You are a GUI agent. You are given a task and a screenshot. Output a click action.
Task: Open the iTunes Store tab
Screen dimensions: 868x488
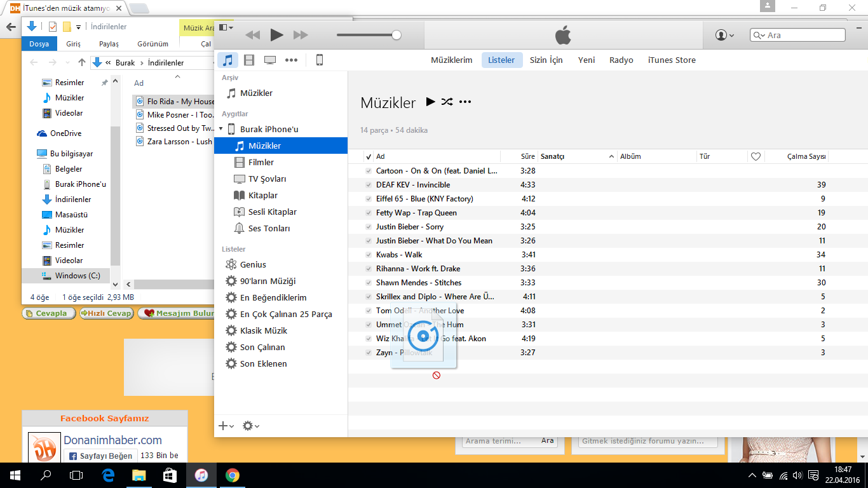tap(672, 60)
